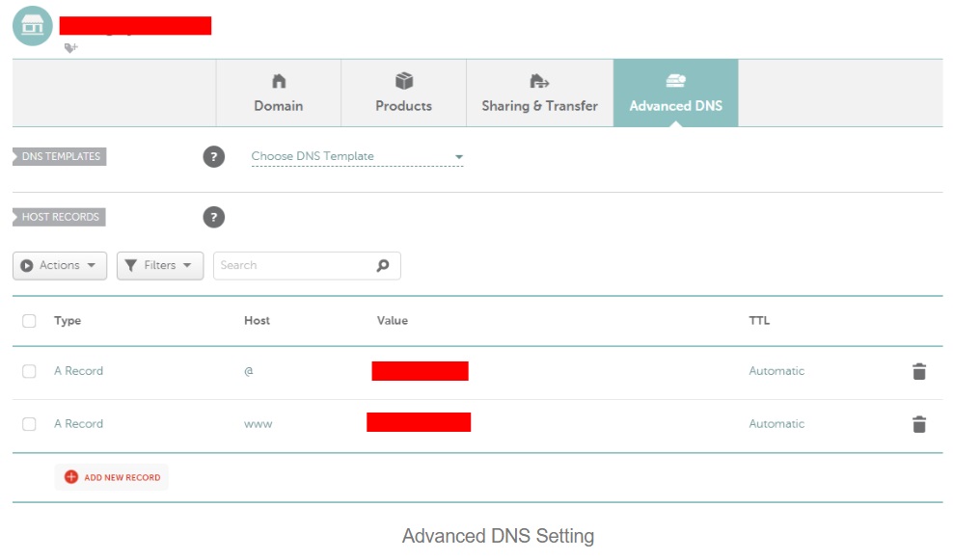Click the TTL column header
The height and width of the screenshot is (560, 953).
click(x=759, y=321)
